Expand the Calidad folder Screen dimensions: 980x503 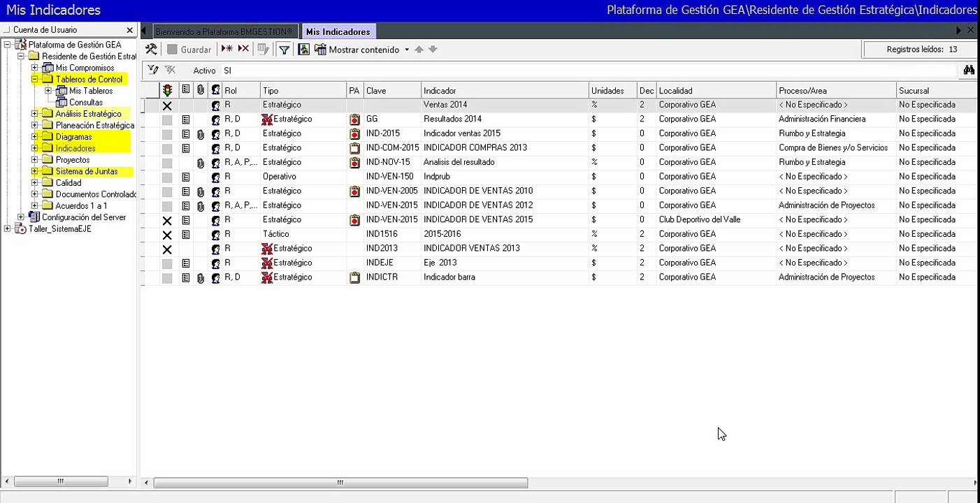35,183
